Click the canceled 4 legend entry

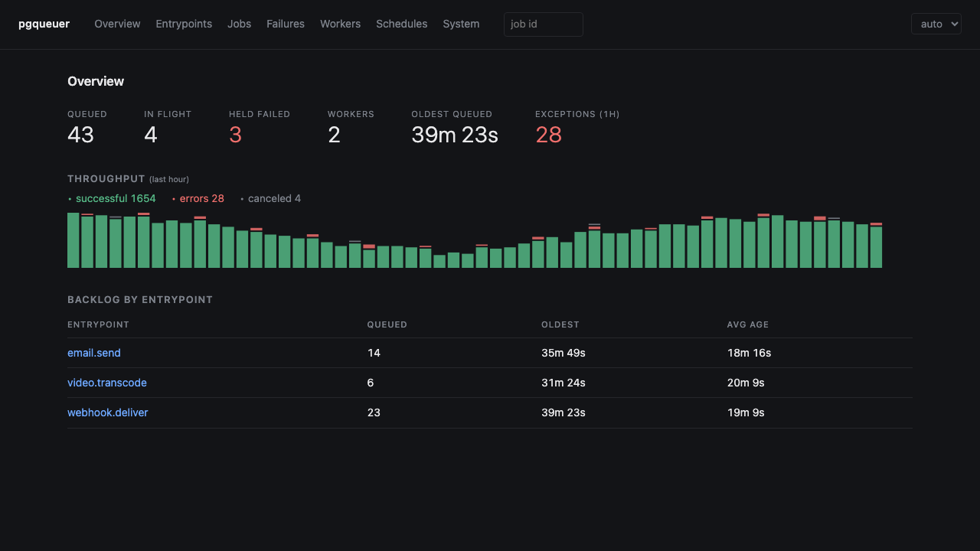click(x=271, y=198)
